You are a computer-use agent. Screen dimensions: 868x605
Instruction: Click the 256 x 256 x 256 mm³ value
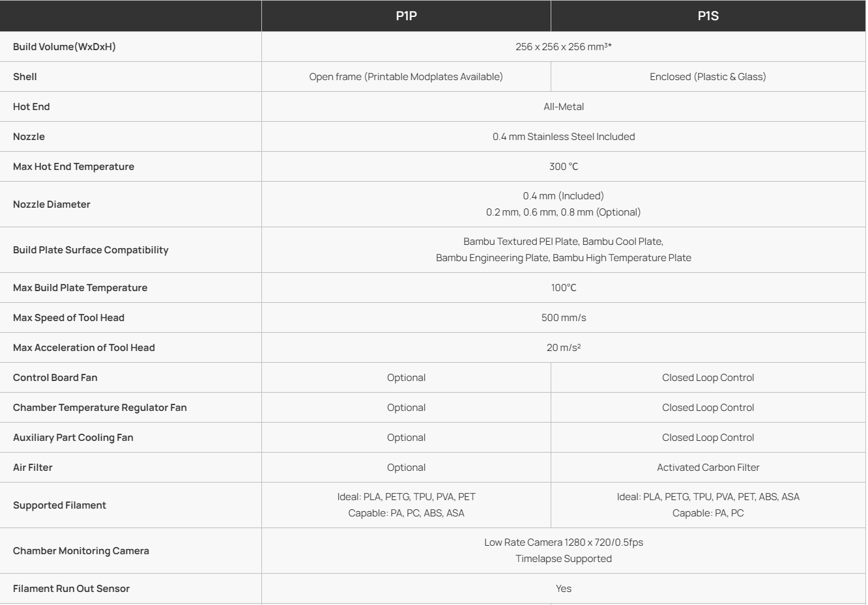pyautogui.click(x=563, y=47)
